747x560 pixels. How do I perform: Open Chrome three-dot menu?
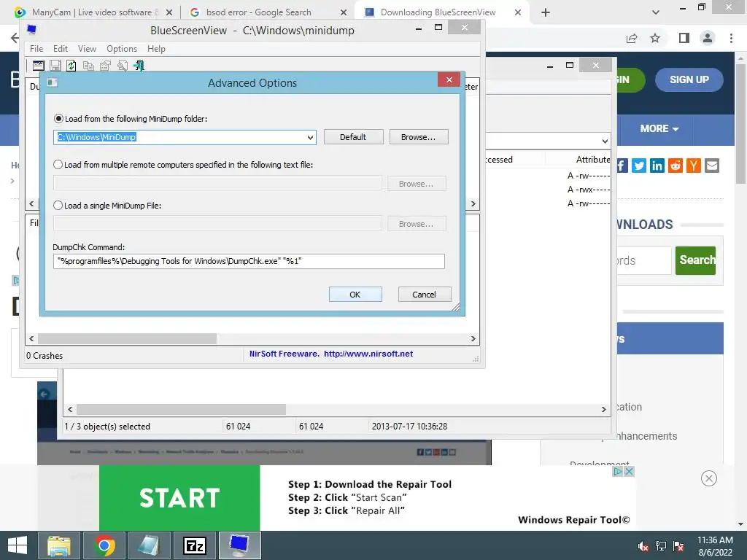(731, 38)
